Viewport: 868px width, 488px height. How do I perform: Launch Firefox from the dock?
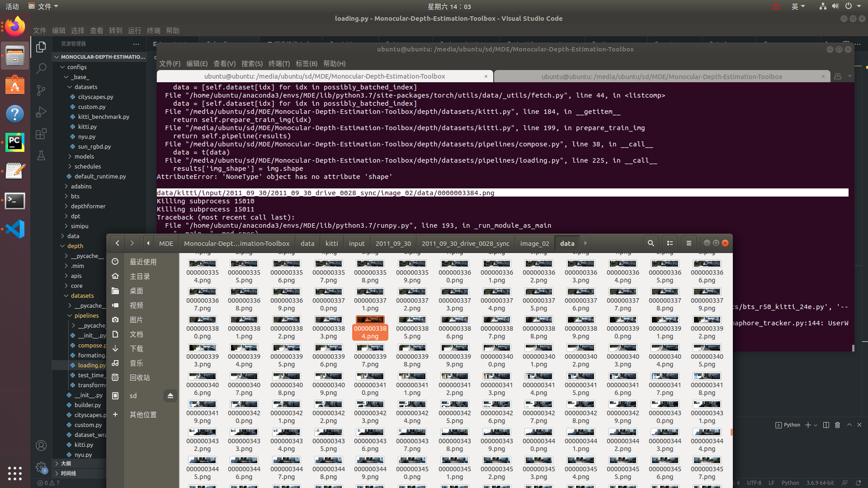tap(15, 26)
